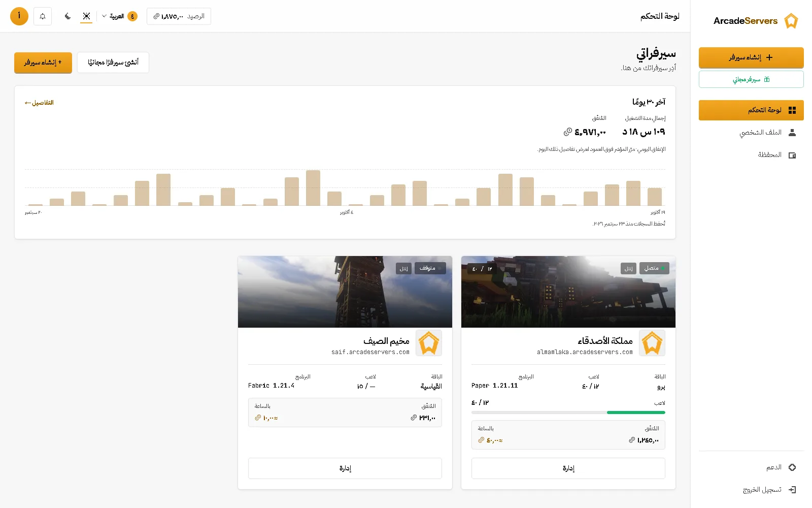Image resolution: width=812 pixels, height=508 pixels.
Task: Click the متوقف status badge
Action: coord(430,268)
